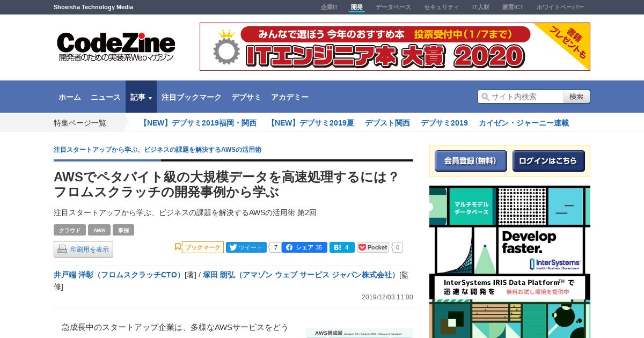The height and width of the screenshot is (338, 644).
Task: Click the ITエンジニア本大賞 2020 banner
Action: coord(395,47)
